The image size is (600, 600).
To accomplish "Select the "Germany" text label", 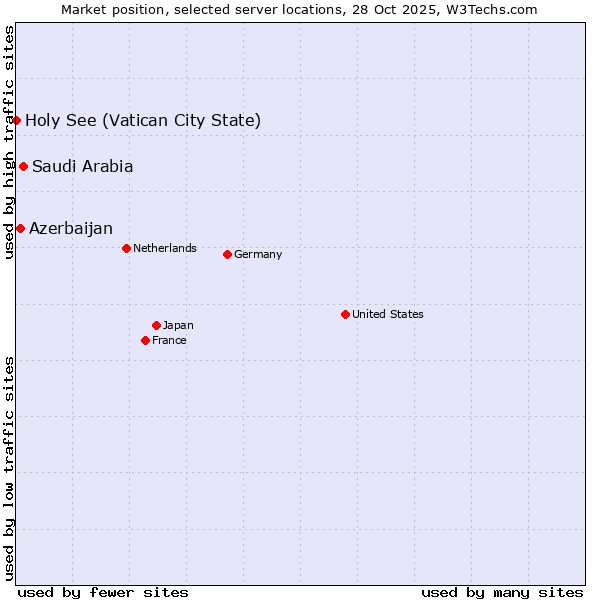I will 258,254.
